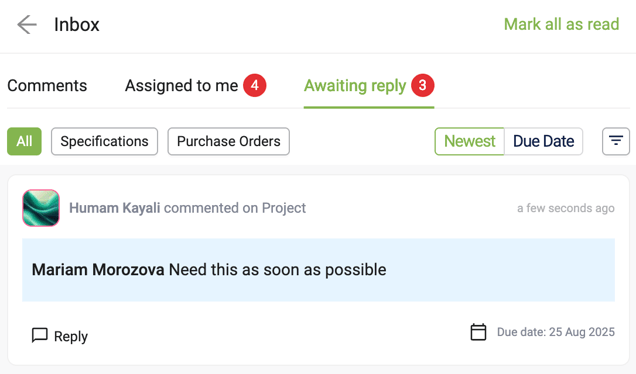Select the All filter chip
The width and height of the screenshot is (636, 374).
coord(24,141)
